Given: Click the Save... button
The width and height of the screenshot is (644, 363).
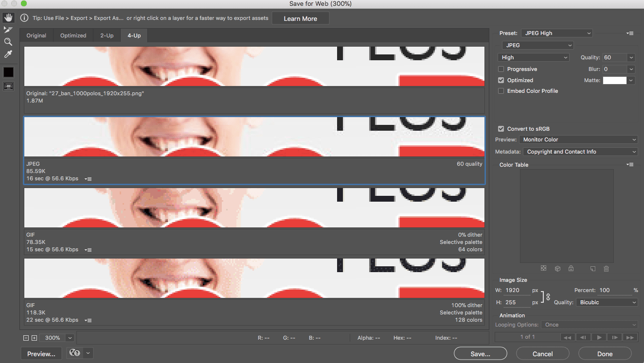Looking at the screenshot, I should (480, 354).
